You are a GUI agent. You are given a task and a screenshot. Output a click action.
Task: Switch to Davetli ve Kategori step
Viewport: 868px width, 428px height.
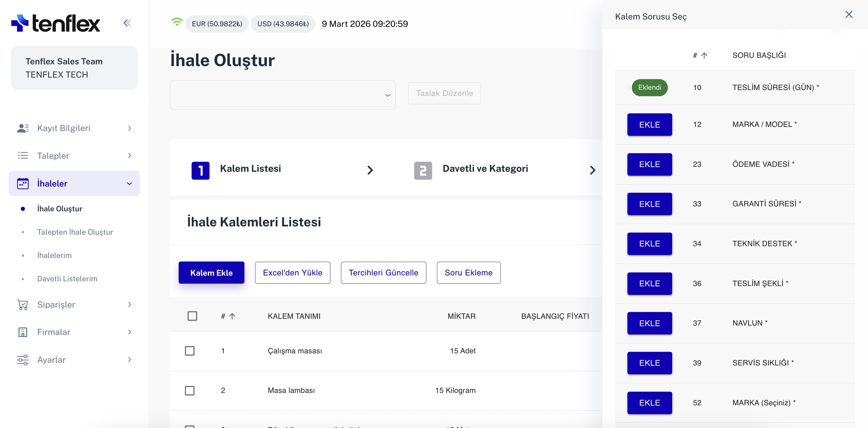coord(485,169)
